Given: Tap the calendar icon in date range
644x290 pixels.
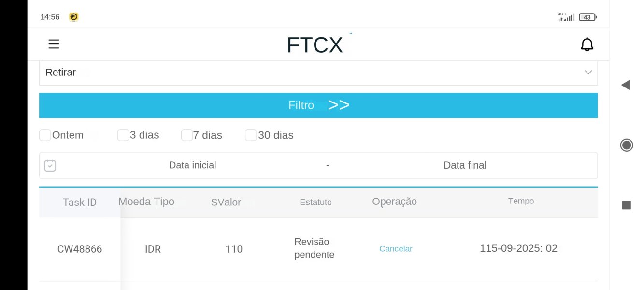Looking at the screenshot, I should (x=50, y=166).
